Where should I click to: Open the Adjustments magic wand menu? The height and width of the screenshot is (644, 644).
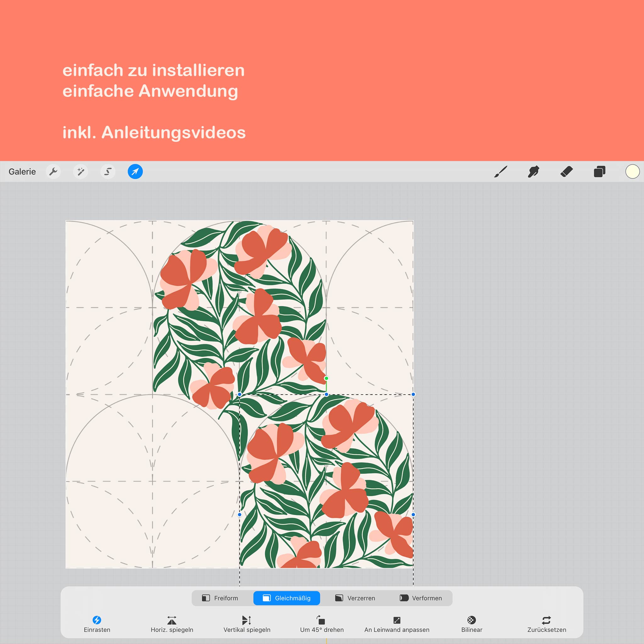click(x=81, y=172)
